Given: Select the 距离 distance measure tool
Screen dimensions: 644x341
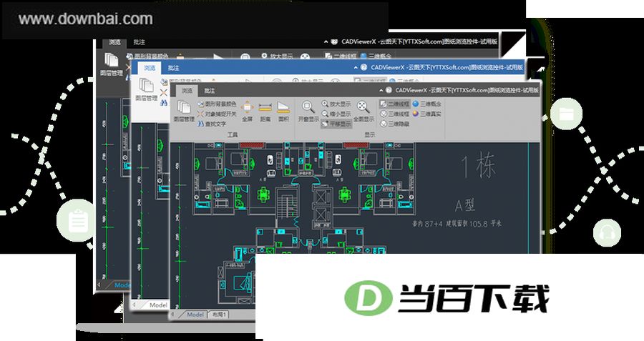Looking at the screenshot, I should tap(265, 112).
